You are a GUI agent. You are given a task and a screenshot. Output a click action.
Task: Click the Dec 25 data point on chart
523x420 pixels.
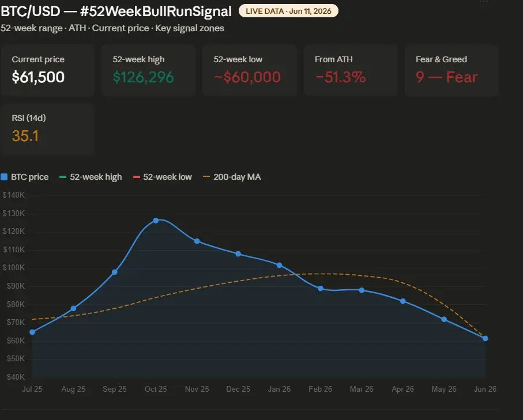coord(238,253)
